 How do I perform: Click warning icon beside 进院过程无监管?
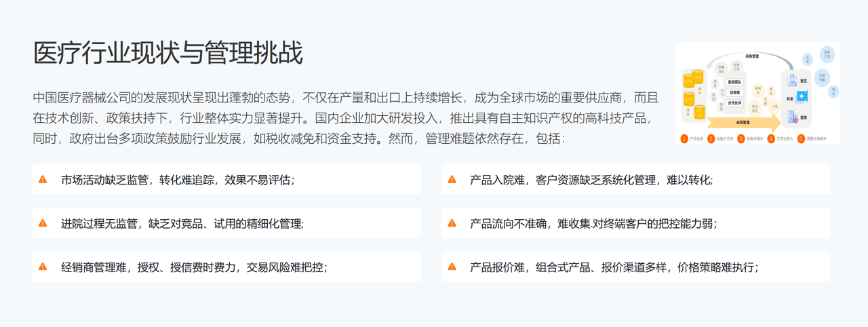[43, 223]
